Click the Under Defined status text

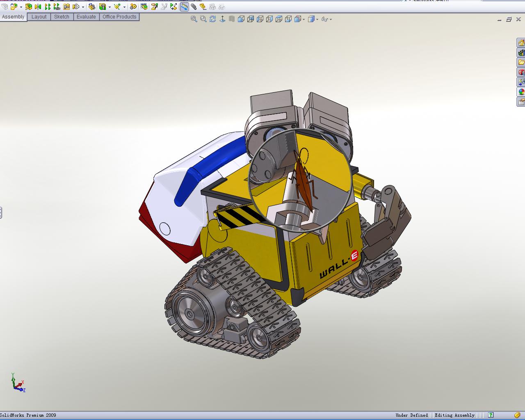click(x=411, y=415)
